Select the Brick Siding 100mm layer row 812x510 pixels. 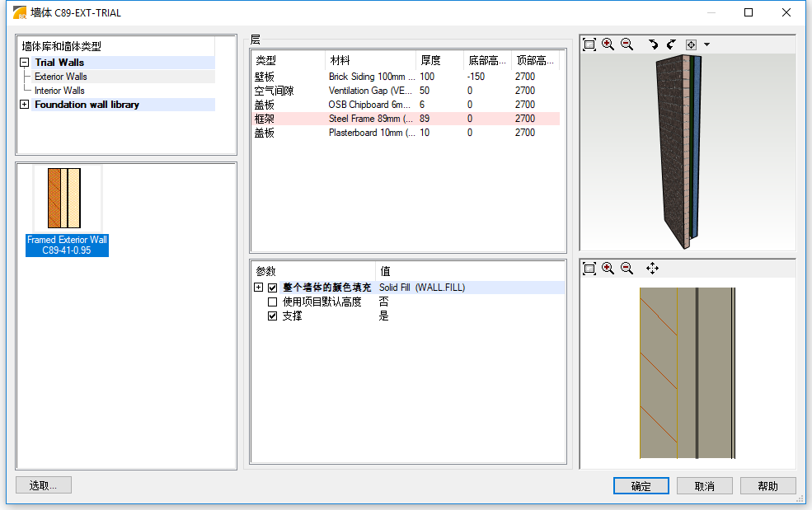(406, 77)
